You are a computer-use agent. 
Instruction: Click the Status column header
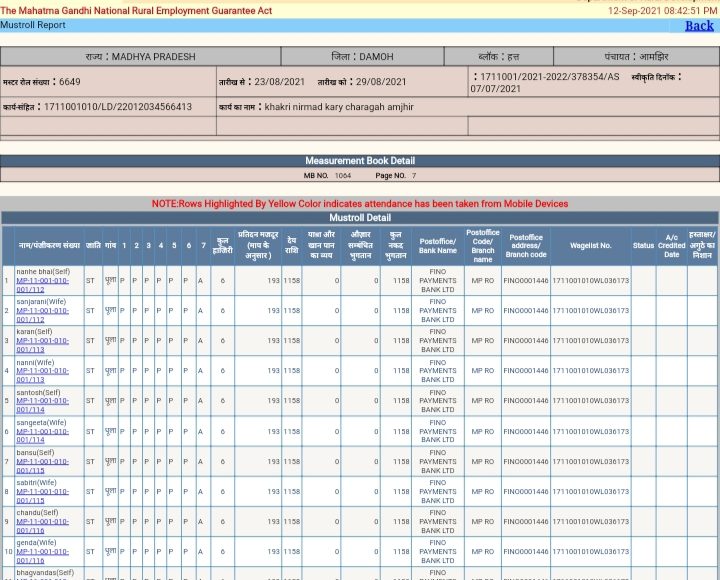pos(643,246)
